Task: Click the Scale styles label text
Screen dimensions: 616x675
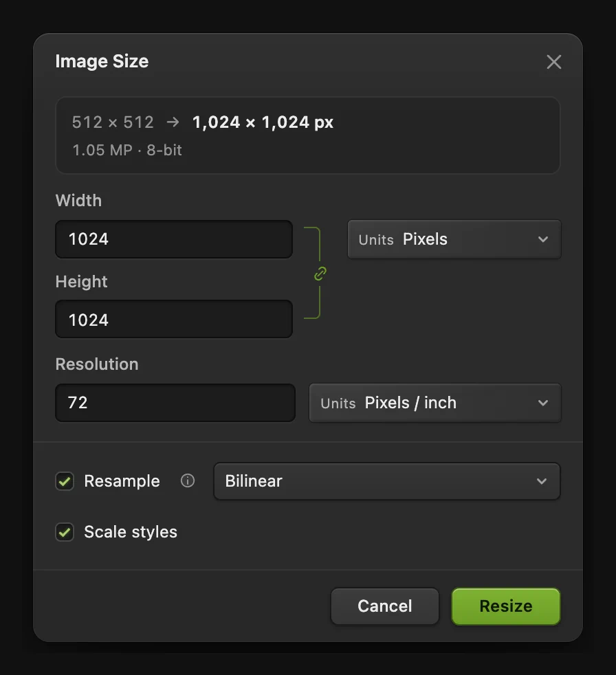Action: pyautogui.click(x=131, y=532)
